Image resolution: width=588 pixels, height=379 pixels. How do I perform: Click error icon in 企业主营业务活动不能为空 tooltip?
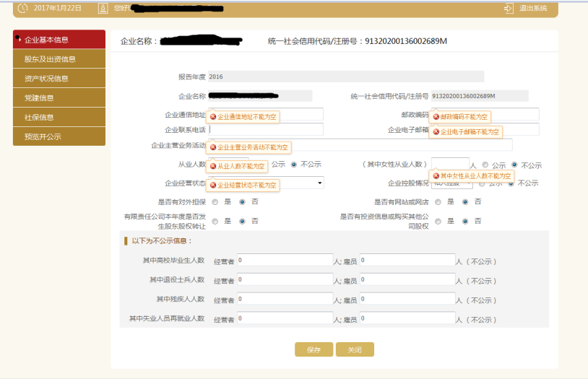coord(213,147)
